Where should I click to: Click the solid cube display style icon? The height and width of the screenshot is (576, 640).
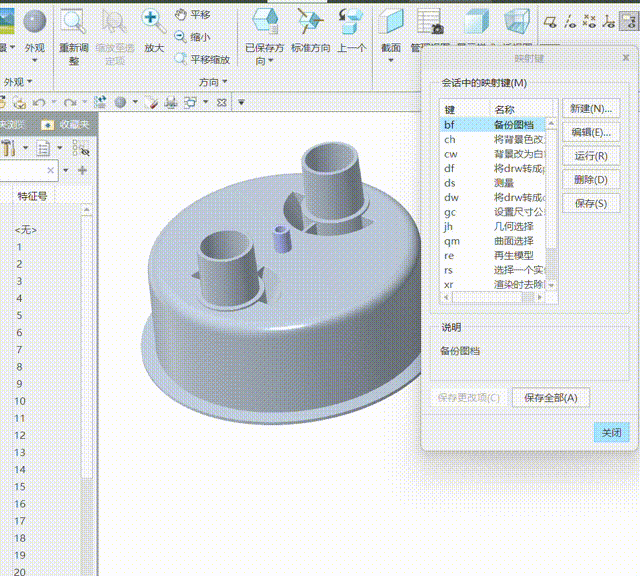476,21
